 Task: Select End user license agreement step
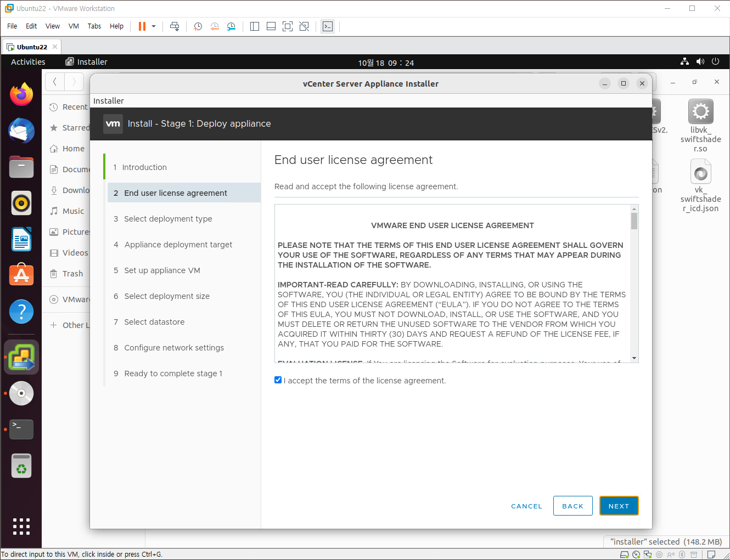coord(184,193)
